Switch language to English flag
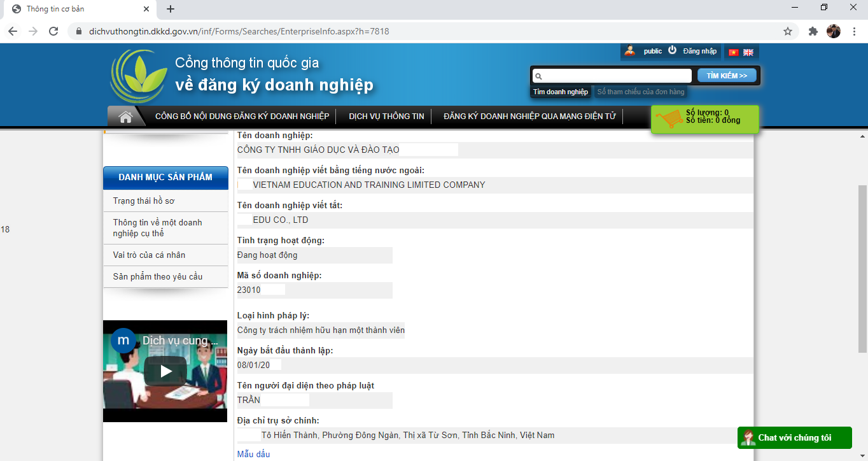The image size is (868, 461). (x=748, y=52)
